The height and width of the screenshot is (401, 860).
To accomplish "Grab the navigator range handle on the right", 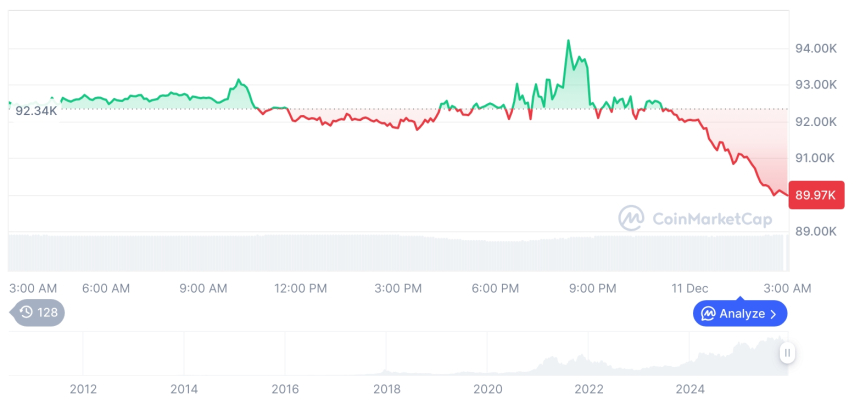I will point(788,352).
